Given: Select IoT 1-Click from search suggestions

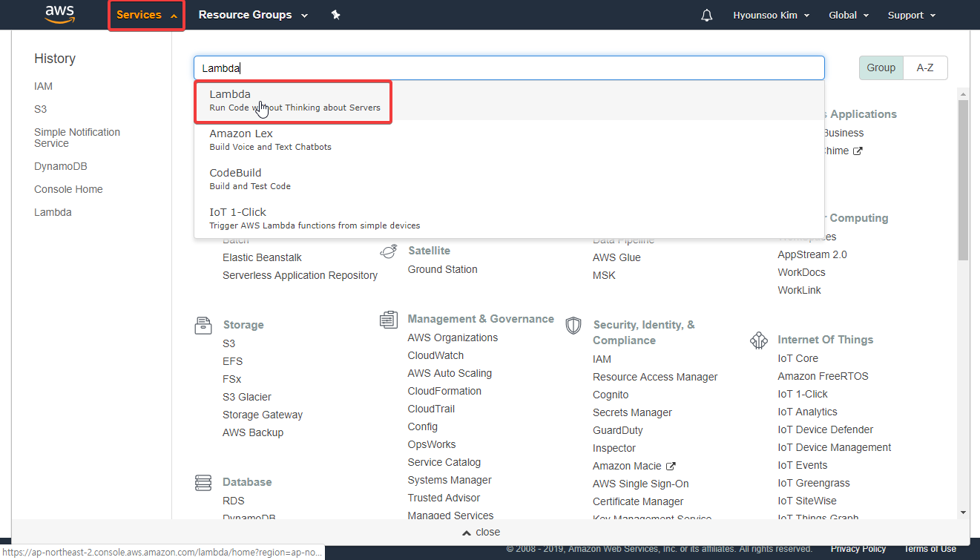Looking at the screenshot, I should tap(509, 218).
